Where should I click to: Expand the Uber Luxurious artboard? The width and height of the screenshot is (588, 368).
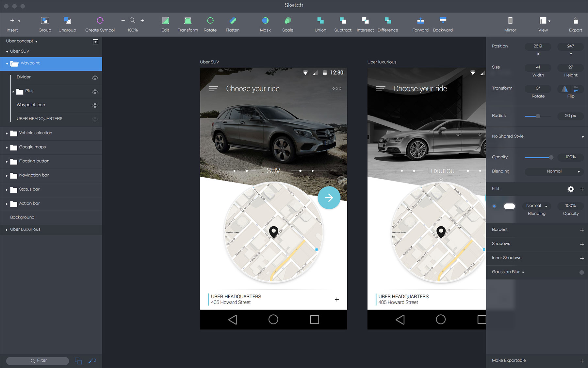pos(7,230)
